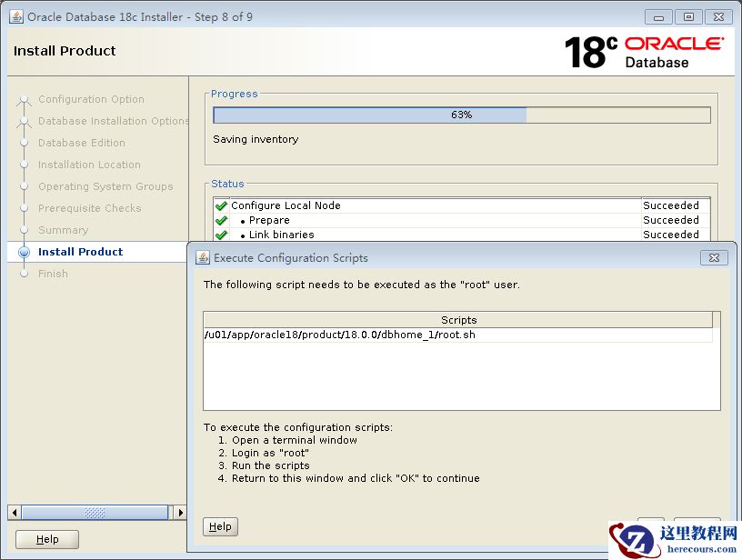This screenshot has height=560, width=742.
Task: Click Succeeded status for Link binaries
Action: tap(671, 235)
